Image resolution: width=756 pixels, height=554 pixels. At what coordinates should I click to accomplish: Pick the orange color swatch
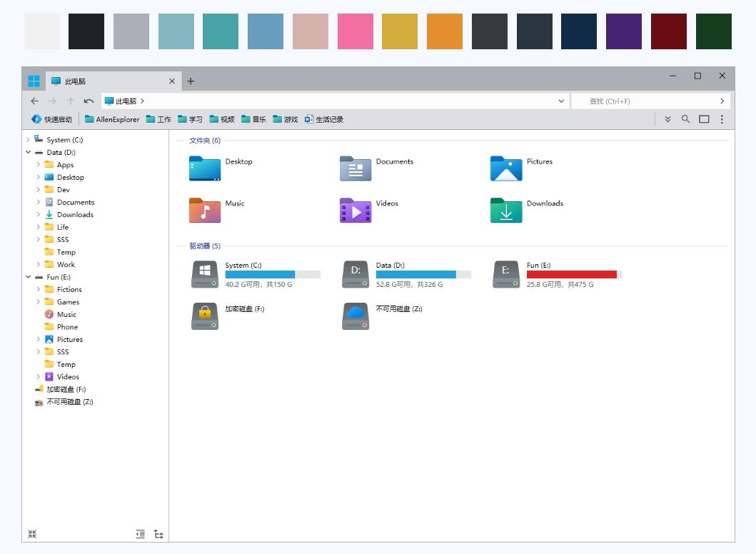(x=445, y=31)
